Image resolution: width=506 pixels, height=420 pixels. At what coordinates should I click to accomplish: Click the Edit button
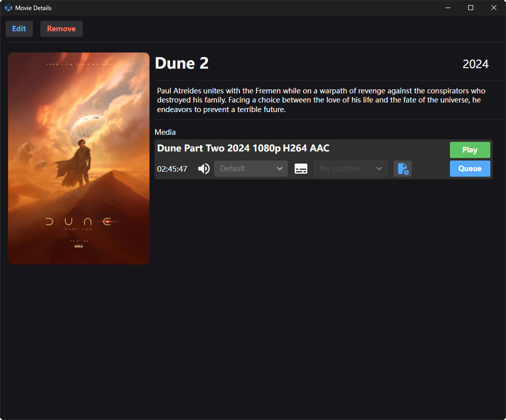[19, 29]
